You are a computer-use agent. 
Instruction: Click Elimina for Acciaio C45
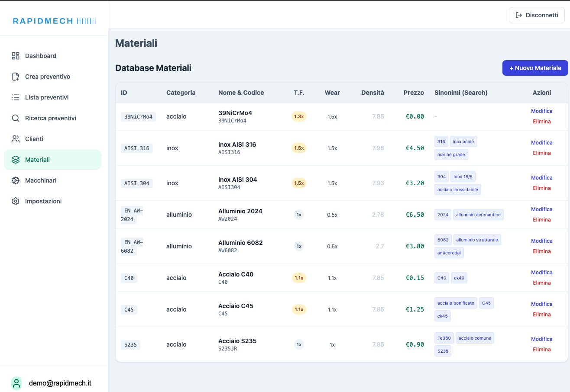541,315
